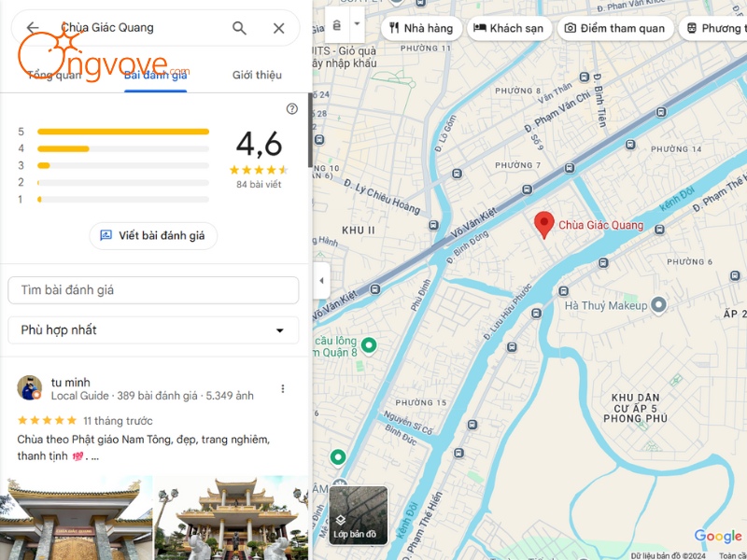The image size is (747, 560).
Task: Click the KHU DÂN CƯ ẤP 5 PHONG PHÚ label
Action: tap(635, 408)
